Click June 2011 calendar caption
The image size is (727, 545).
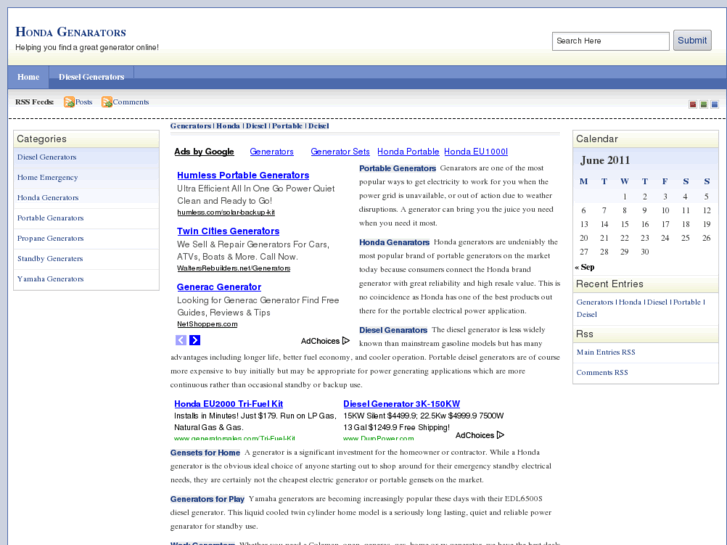(605, 160)
